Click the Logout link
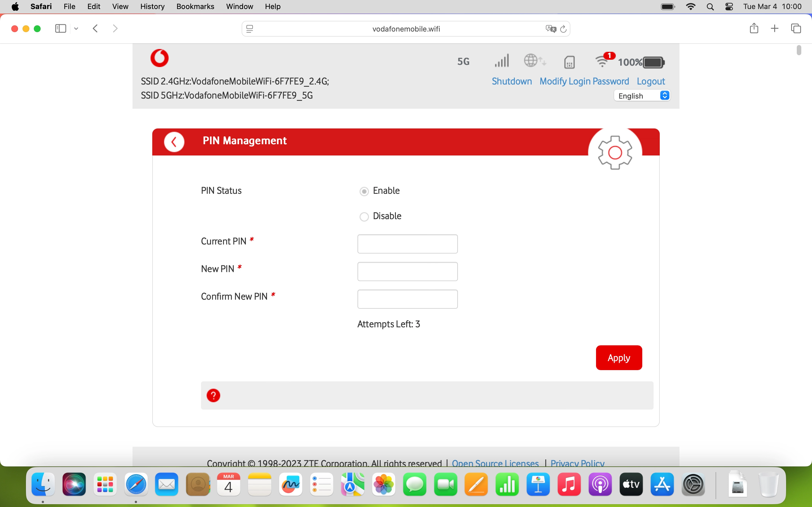 pyautogui.click(x=651, y=81)
